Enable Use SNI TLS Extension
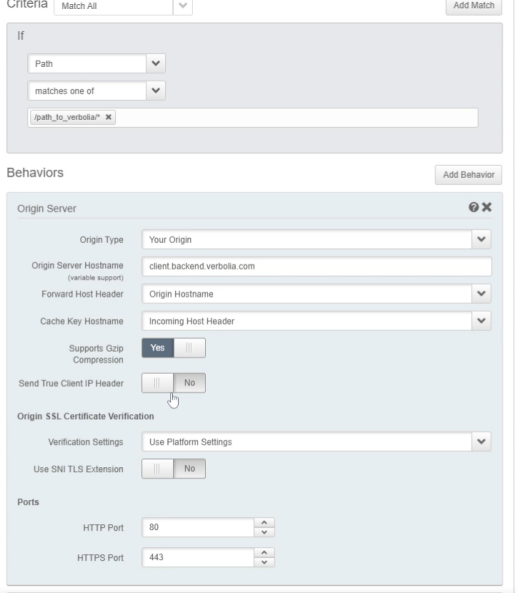The width and height of the screenshot is (516, 593). click(x=174, y=469)
